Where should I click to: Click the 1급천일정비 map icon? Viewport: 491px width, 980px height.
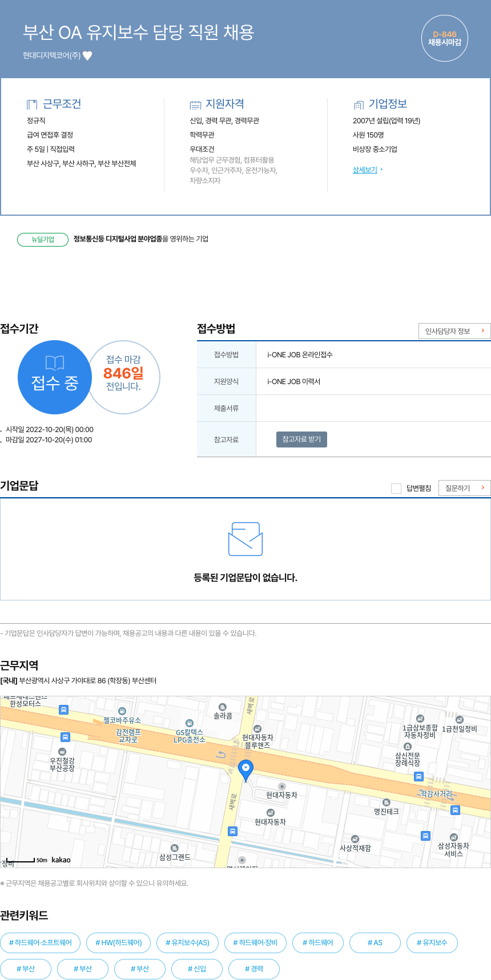460,720
